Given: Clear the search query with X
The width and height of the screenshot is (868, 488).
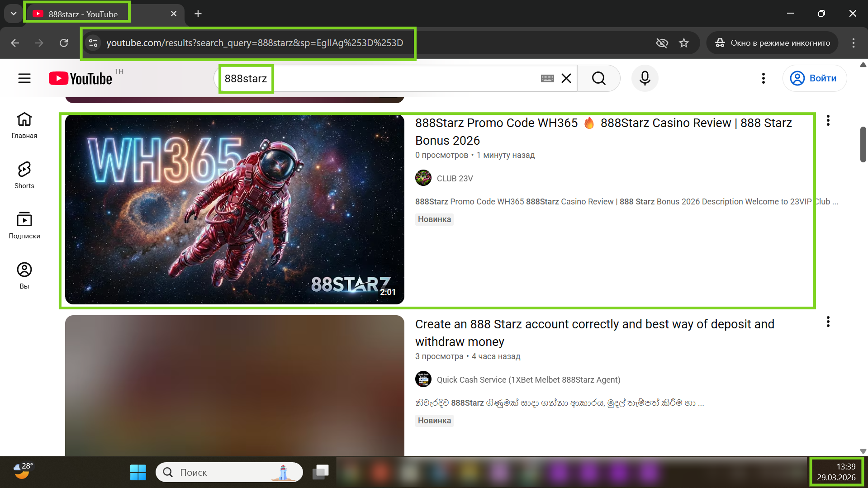Looking at the screenshot, I should tap(566, 78).
